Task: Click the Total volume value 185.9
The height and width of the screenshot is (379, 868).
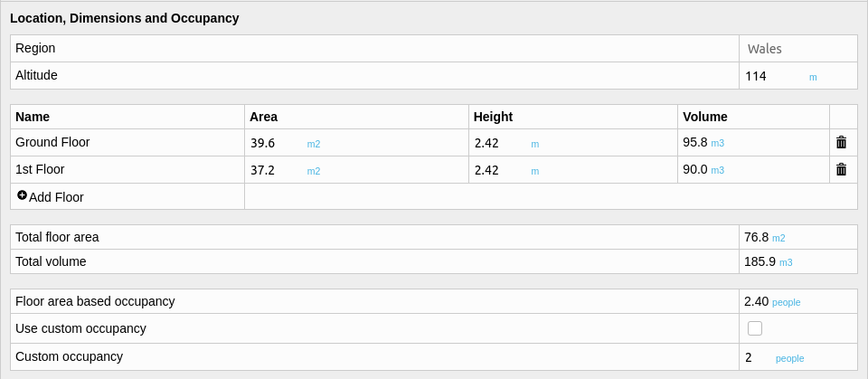Action: tap(759, 261)
